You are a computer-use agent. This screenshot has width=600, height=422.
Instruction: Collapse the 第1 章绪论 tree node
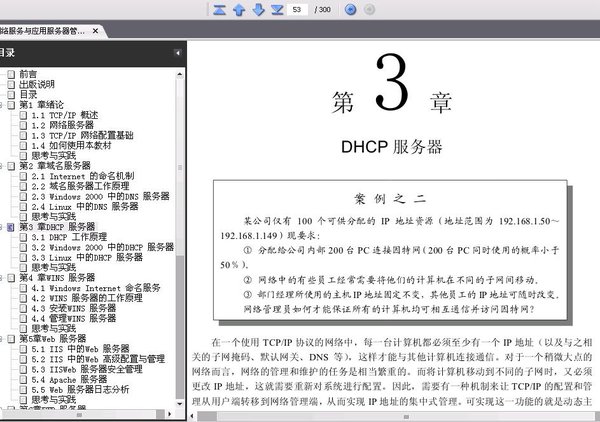pos(1,105)
